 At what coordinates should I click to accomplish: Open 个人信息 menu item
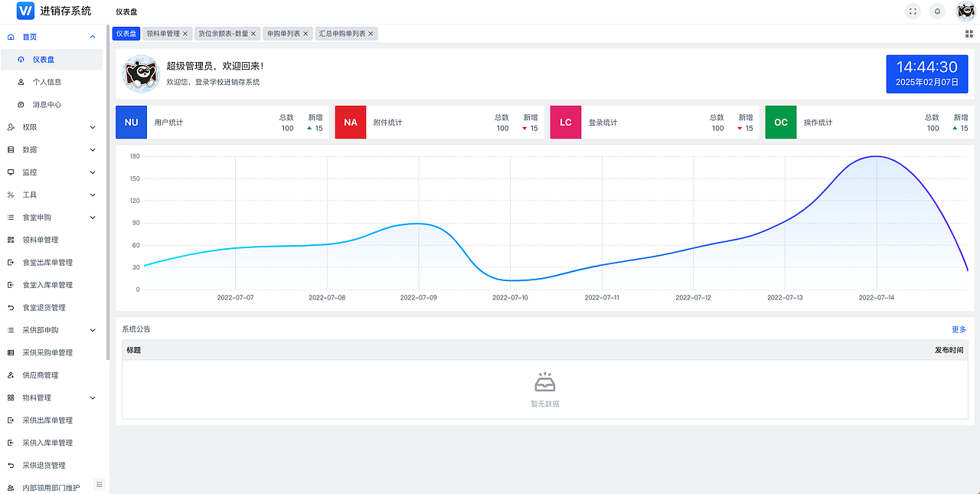(51, 82)
